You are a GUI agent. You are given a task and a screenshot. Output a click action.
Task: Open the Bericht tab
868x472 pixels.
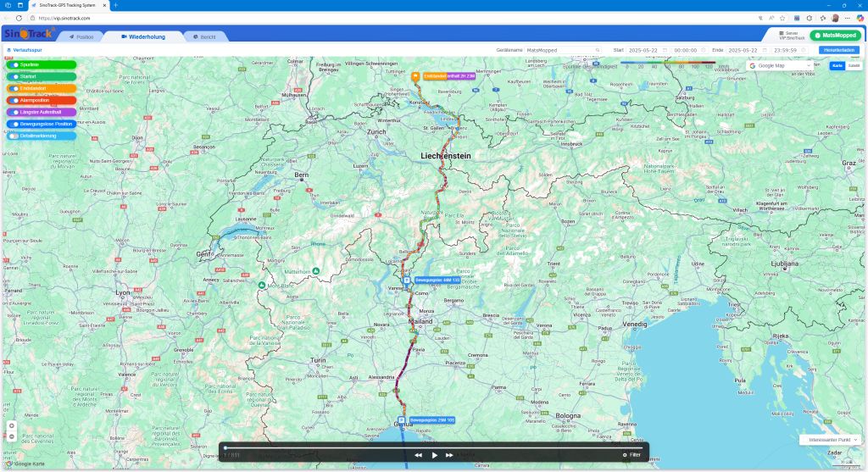pyautogui.click(x=203, y=37)
